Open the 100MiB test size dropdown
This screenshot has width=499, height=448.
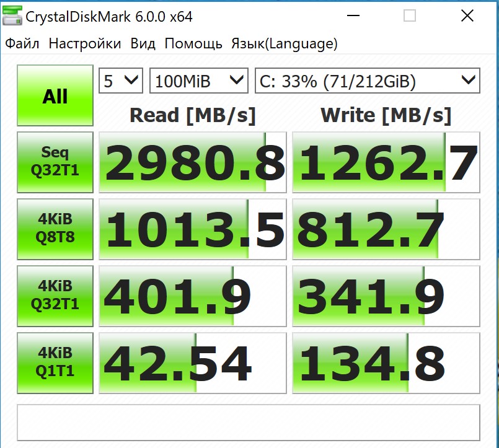point(199,81)
